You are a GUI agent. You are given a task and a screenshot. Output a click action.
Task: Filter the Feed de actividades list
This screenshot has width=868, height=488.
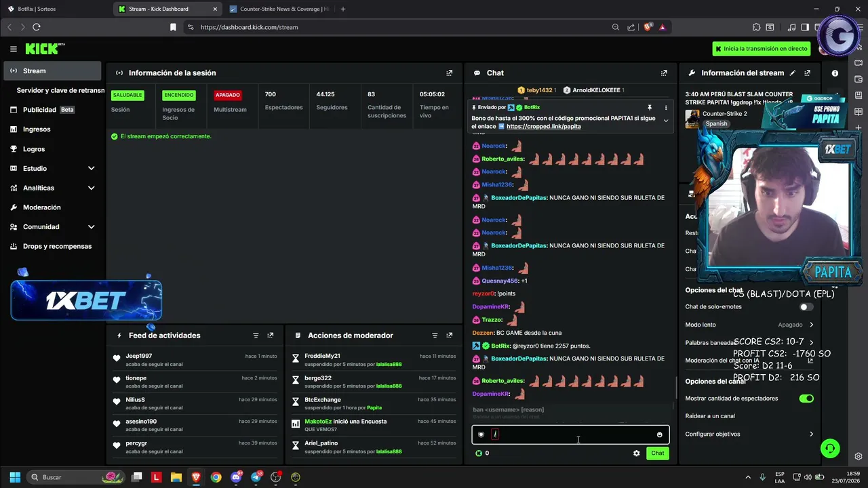click(256, 335)
